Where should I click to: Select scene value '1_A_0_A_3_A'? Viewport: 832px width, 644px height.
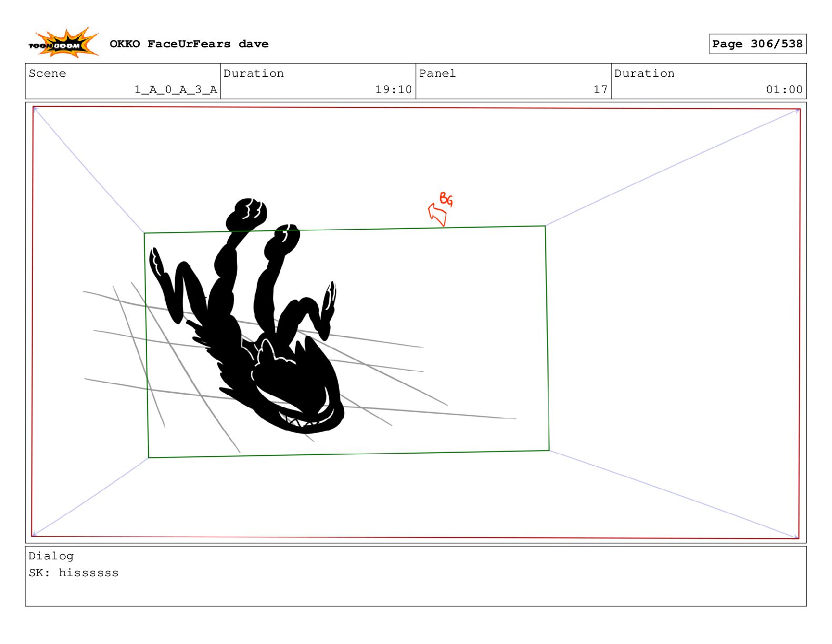click(x=176, y=90)
